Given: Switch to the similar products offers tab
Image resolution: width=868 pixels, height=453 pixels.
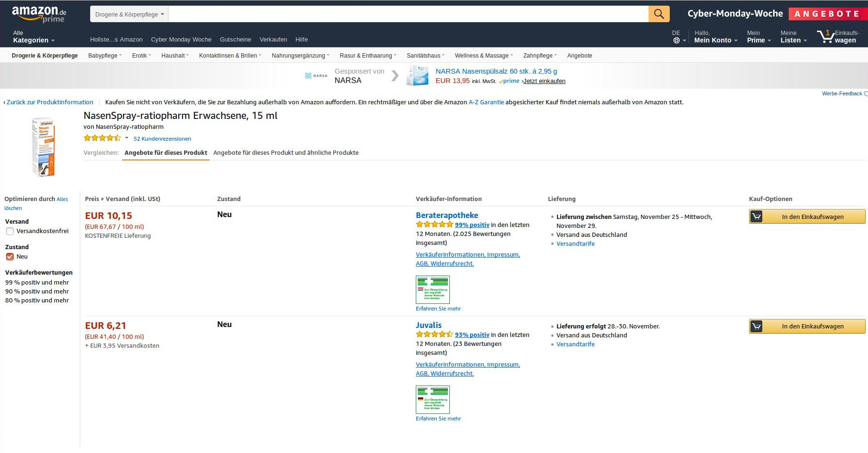Looking at the screenshot, I should coord(286,152).
